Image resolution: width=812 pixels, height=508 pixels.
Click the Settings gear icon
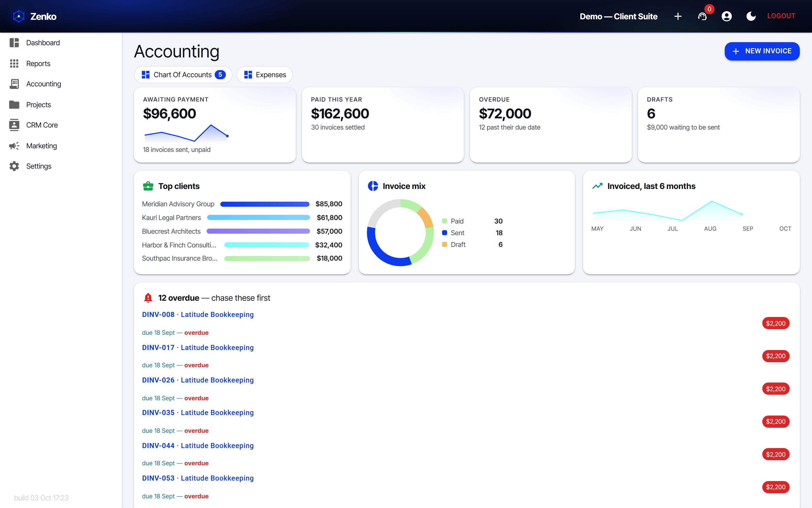coord(14,166)
